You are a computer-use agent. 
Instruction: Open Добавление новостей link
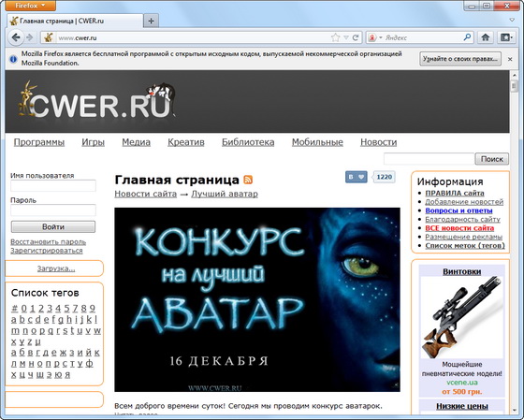(464, 202)
